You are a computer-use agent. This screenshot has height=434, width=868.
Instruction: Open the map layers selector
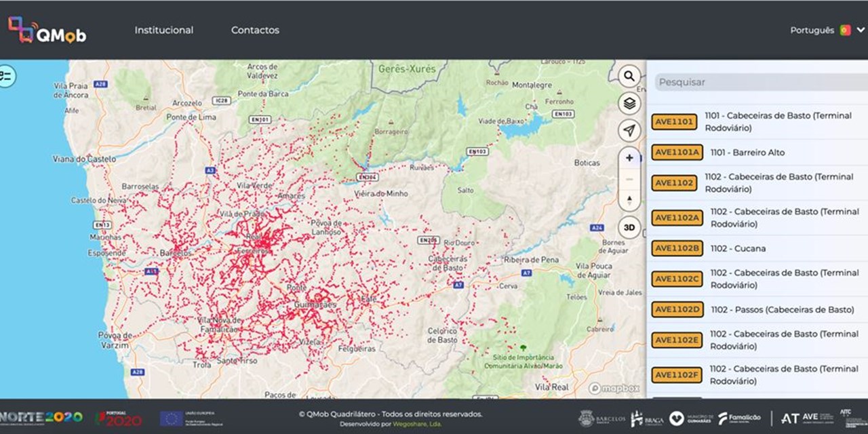(629, 103)
